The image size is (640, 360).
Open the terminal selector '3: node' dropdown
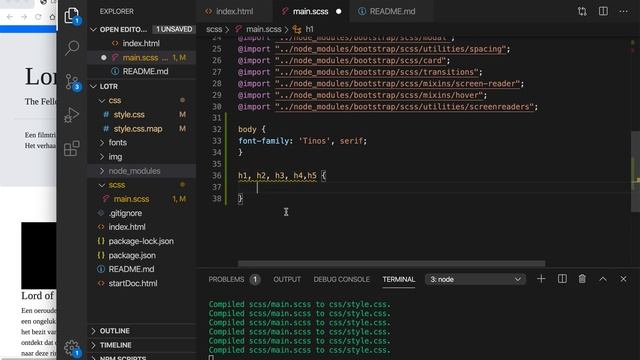tap(475, 279)
